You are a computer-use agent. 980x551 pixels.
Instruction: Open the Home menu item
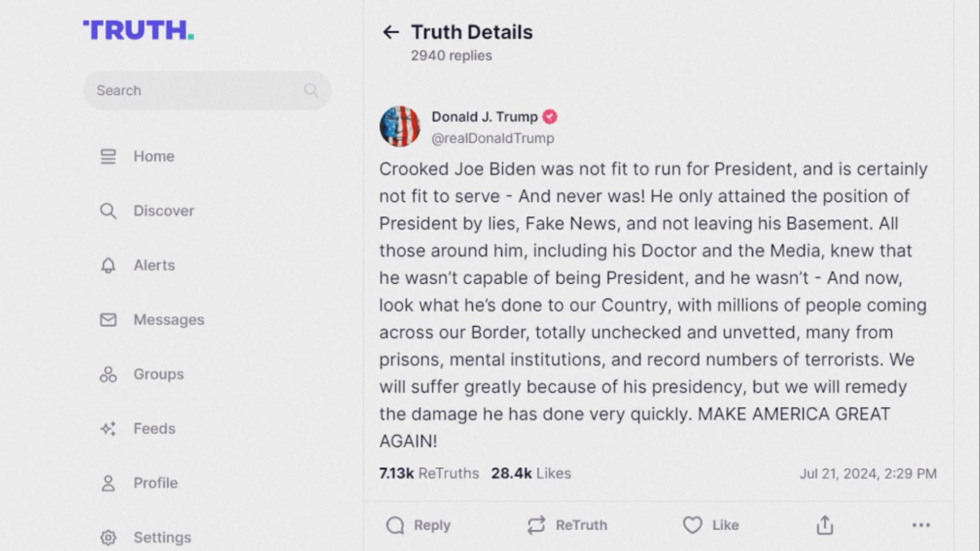(x=154, y=156)
